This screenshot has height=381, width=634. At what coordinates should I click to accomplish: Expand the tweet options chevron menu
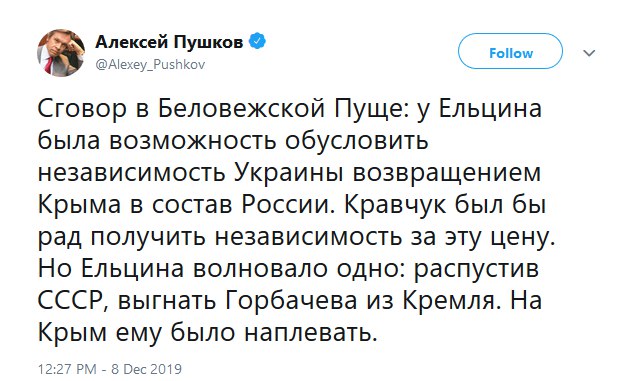click(x=589, y=53)
